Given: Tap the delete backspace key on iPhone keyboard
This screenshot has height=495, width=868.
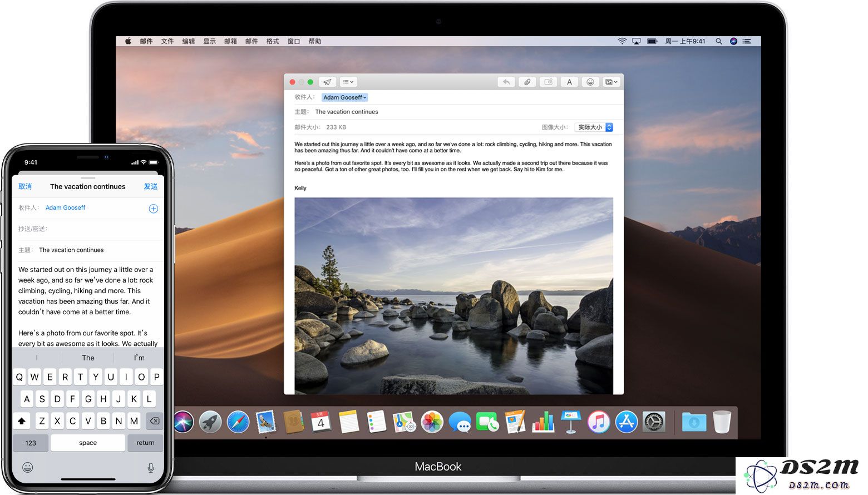Looking at the screenshot, I should [155, 421].
